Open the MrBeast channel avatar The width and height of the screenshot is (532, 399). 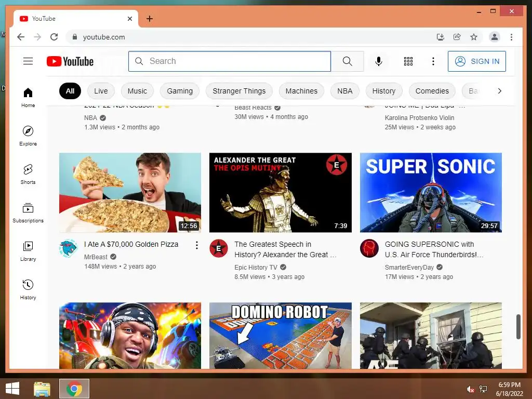[x=68, y=248]
